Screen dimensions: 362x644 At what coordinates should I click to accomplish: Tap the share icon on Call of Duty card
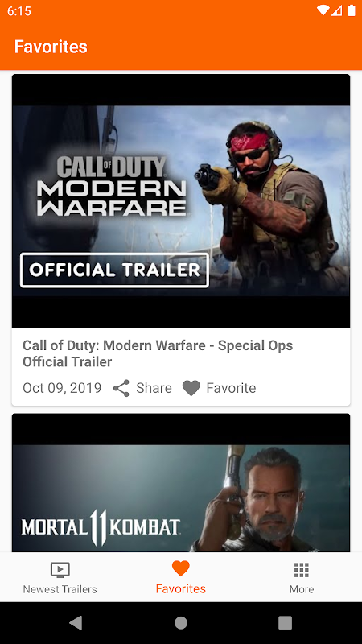(121, 388)
